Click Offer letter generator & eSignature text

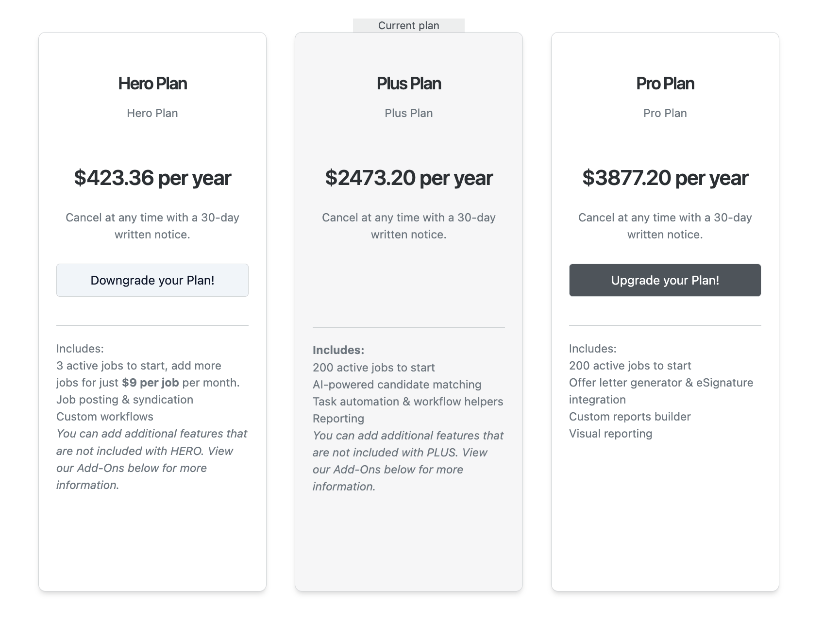point(660,383)
